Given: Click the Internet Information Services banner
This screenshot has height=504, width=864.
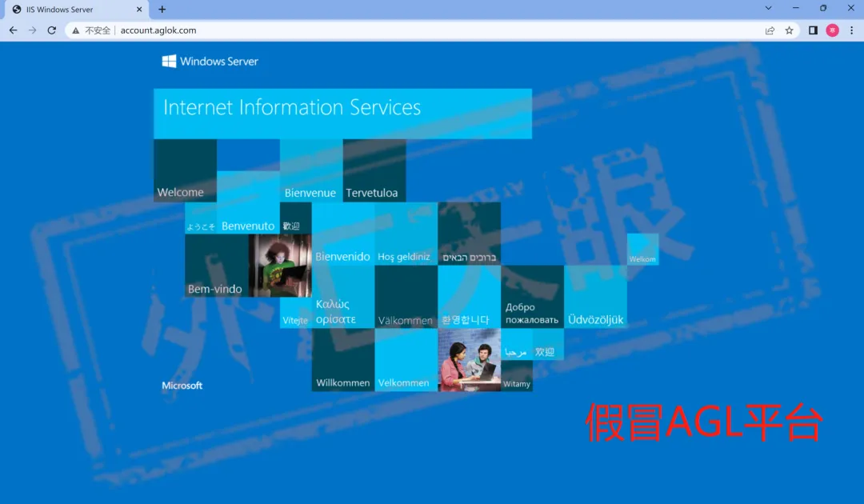Looking at the screenshot, I should coord(342,114).
